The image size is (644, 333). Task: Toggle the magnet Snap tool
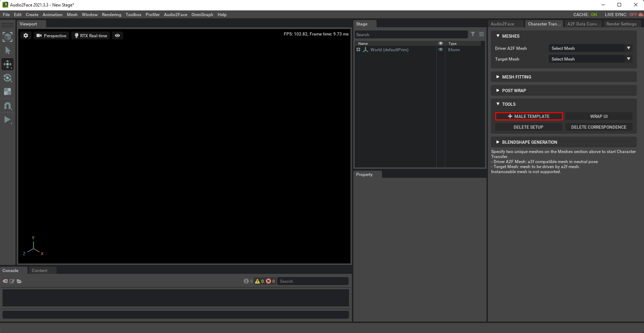pyautogui.click(x=8, y=106)
